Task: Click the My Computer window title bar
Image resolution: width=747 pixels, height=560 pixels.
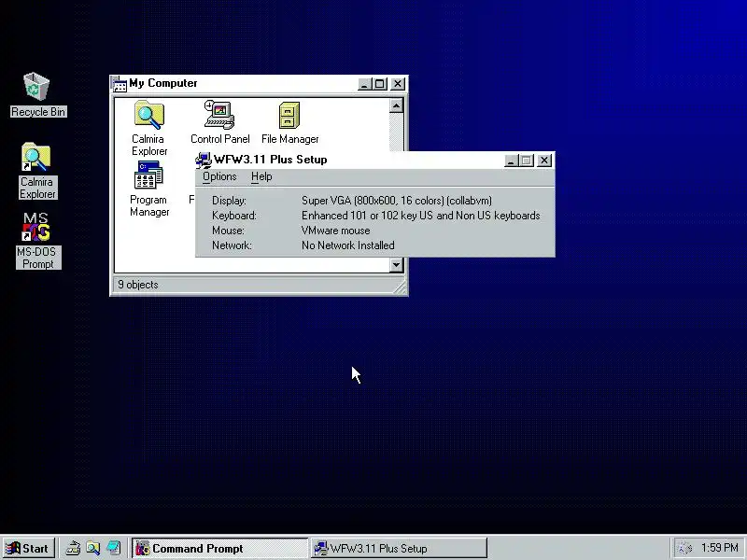Action: pos(242,84)
